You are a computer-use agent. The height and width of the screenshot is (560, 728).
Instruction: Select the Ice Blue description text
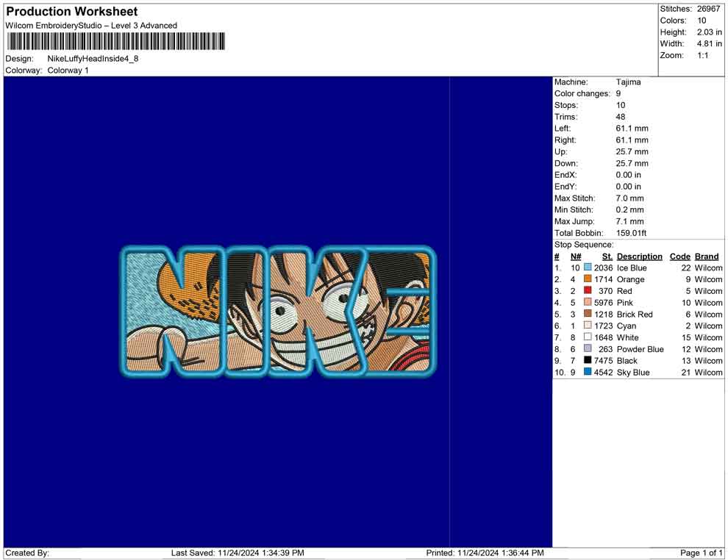[632, 268]
